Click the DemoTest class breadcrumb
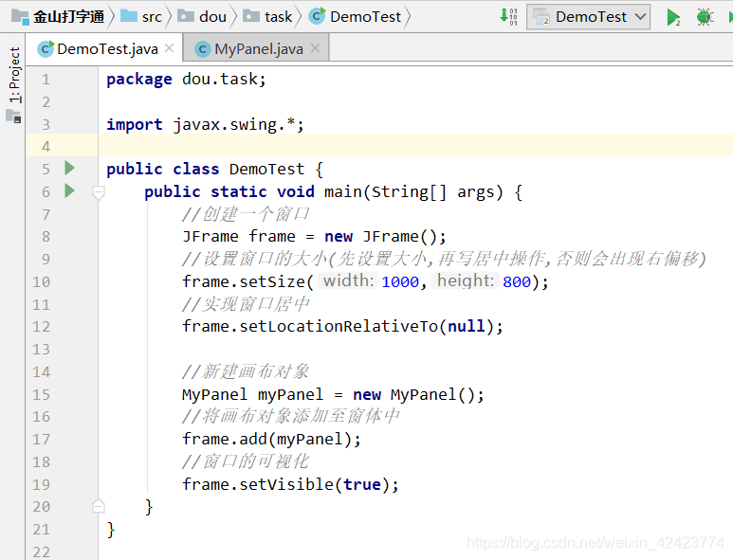The width and height of the screenshot is (733, 560). click(356, 17)
